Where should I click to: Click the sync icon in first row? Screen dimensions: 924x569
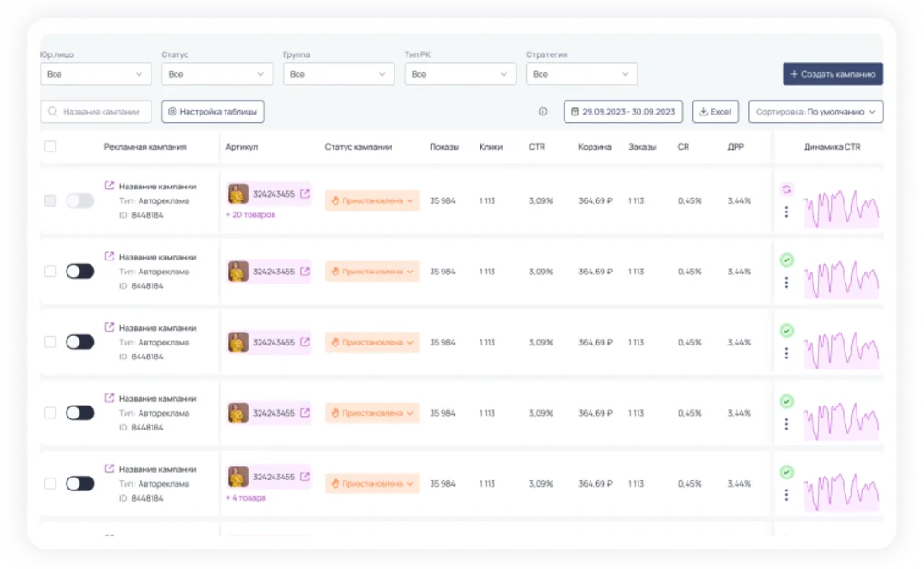(786, 189)
